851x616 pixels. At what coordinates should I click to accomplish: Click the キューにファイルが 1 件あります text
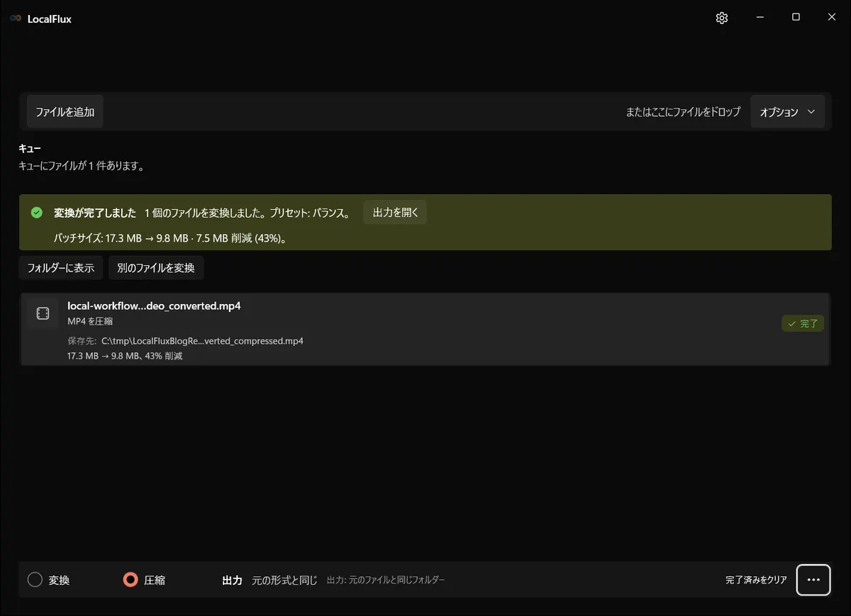(x=82, y=167)
